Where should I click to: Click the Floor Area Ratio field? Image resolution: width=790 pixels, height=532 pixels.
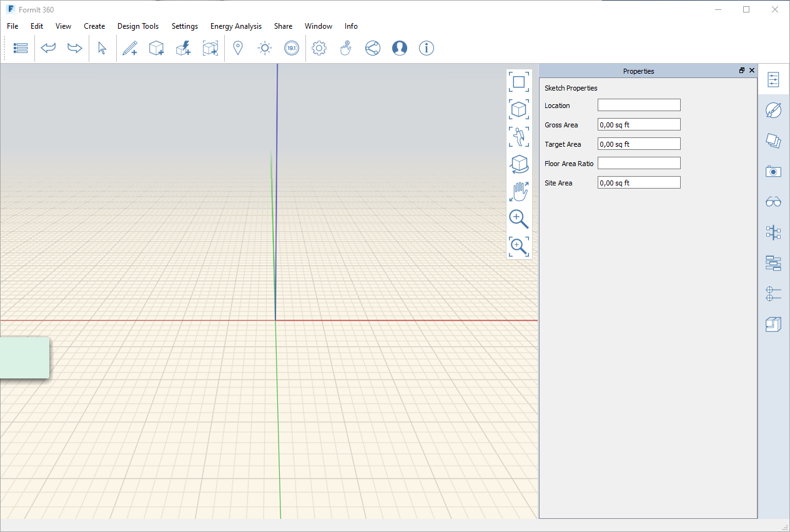[x=639, y=164]
